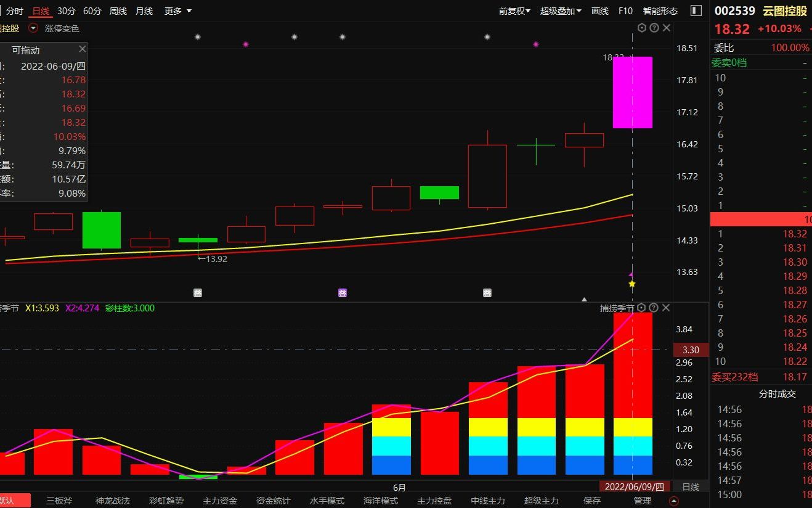Select the 超级主力 indicator tab

coord(542,501)
